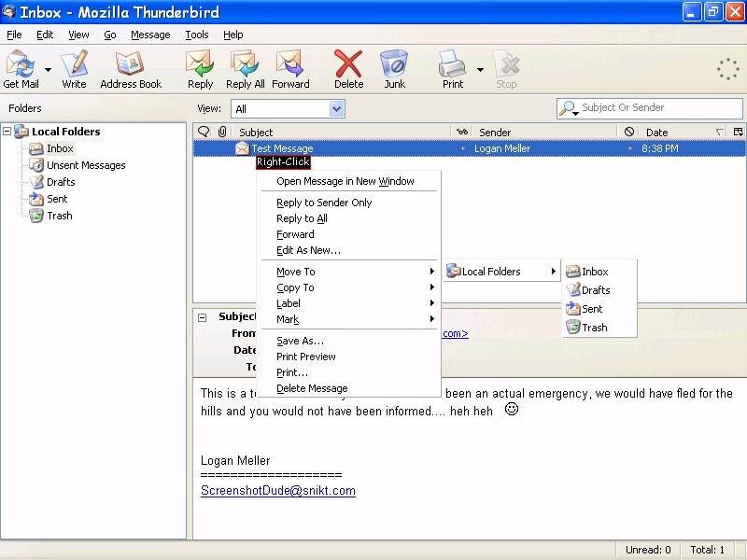Open the Get Mail dropdown arrow
The width and height of the screenshot is (747, 560).
point(49,69)
